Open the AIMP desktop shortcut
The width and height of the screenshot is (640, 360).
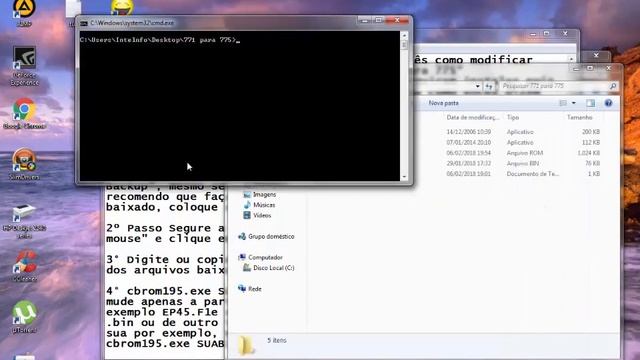pos(23,11)
